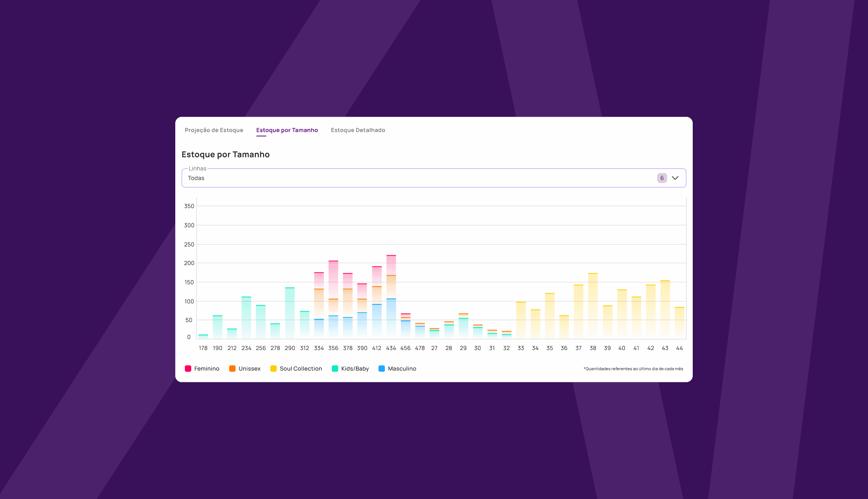
Task: Select the Estoque por Tamanho tab
Action: click(287, 130)
